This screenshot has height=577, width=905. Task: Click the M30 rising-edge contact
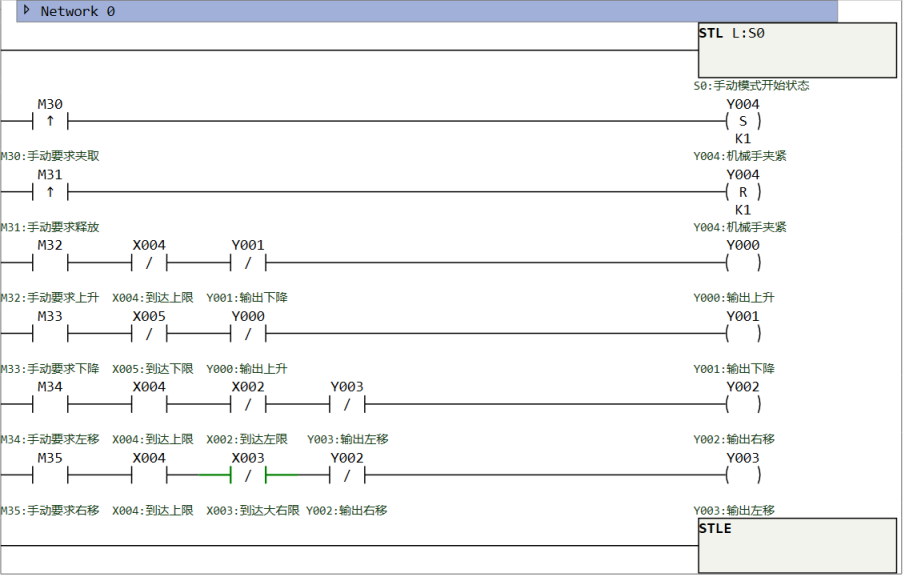[50, 121]
